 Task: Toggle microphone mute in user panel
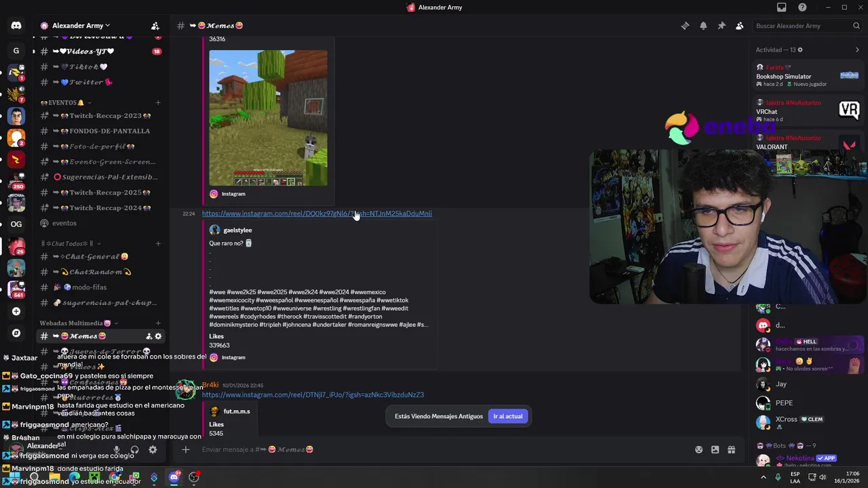click(117, 449)
